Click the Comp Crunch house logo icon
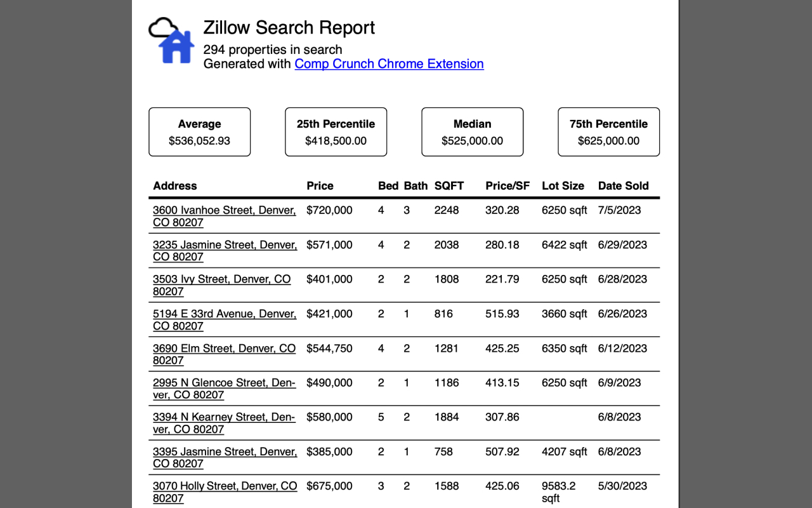Image resolution: width=812 pixels, height=508 pixels. pos(171,40)
